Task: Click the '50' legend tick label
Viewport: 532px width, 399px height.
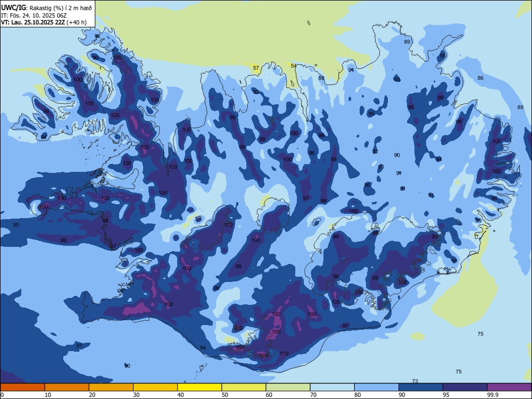Action: click(225, 395)
